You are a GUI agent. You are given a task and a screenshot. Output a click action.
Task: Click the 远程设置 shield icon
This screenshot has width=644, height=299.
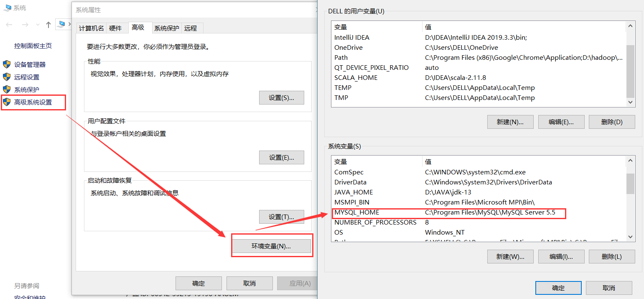coord(7,77)
